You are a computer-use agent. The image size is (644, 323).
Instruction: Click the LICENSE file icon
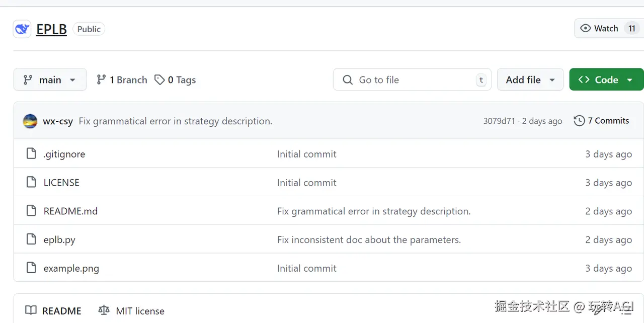(31, 183)
